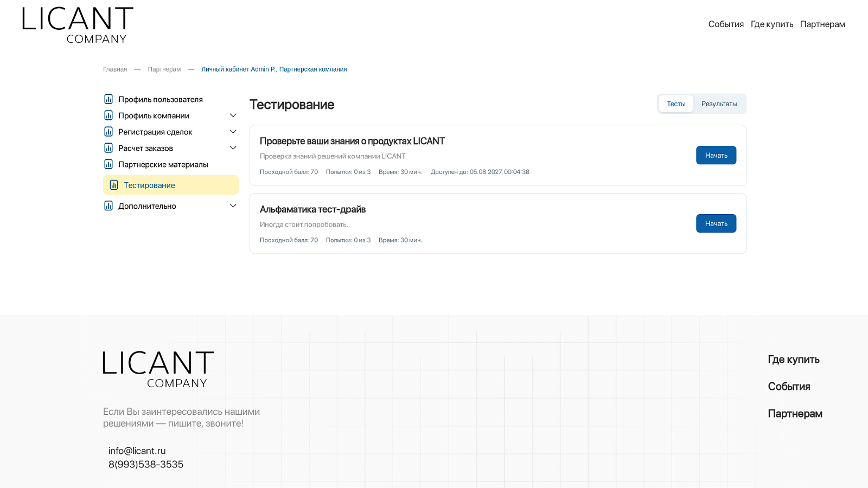Open Где купить in the top navigation
Image resolution: width=868 pixels, height=488 pixels.
tap(772, 24)
